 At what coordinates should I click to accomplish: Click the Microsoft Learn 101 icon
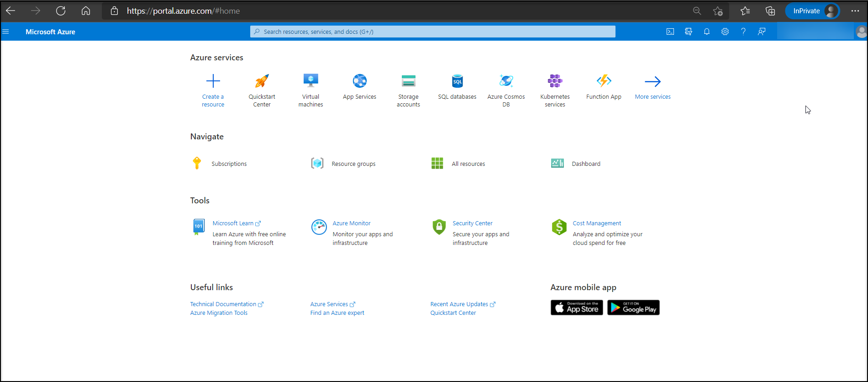click(x=199, y=227)
